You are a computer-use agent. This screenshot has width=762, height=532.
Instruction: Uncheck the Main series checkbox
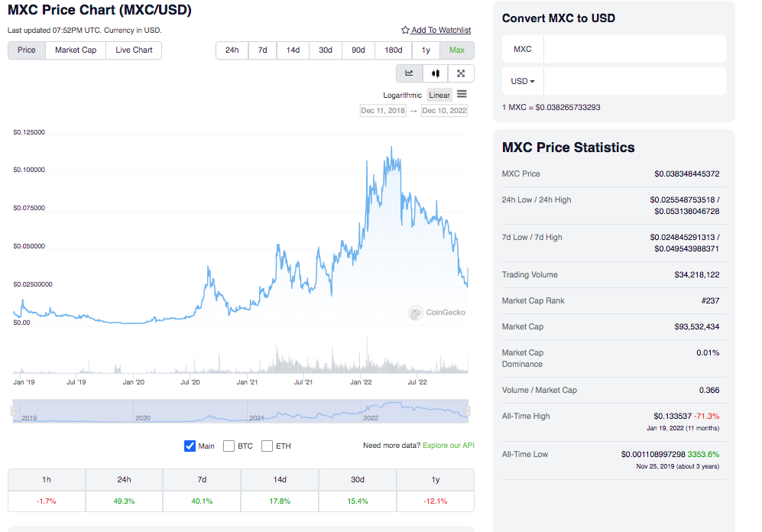(x=190, y=446)
